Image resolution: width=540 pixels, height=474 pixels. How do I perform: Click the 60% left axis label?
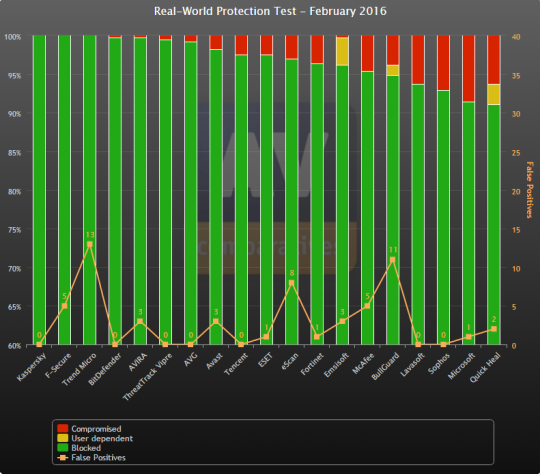pos(15,346)
